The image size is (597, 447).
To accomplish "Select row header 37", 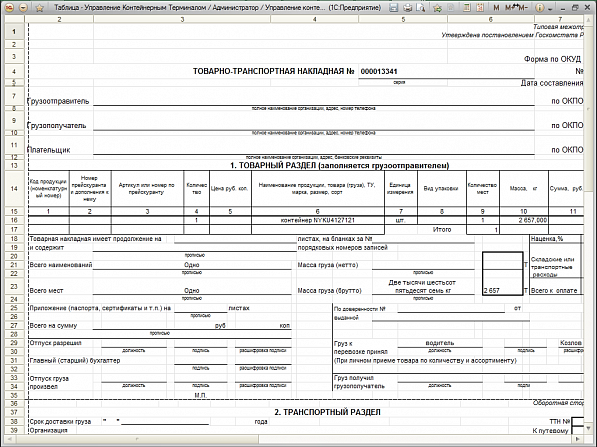I will tap(14, 412).
